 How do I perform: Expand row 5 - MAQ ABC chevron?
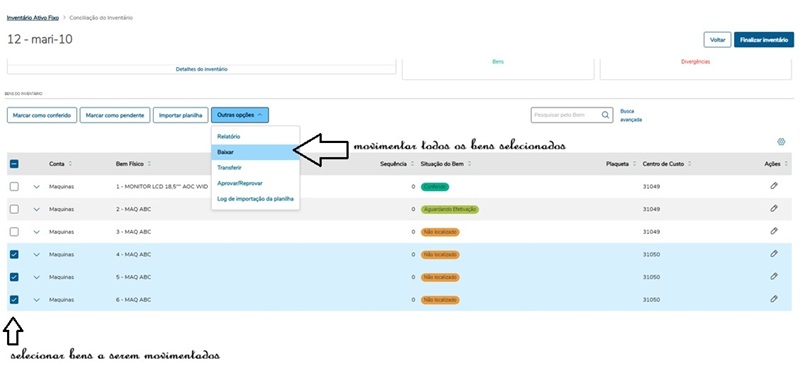click(36, 277)
